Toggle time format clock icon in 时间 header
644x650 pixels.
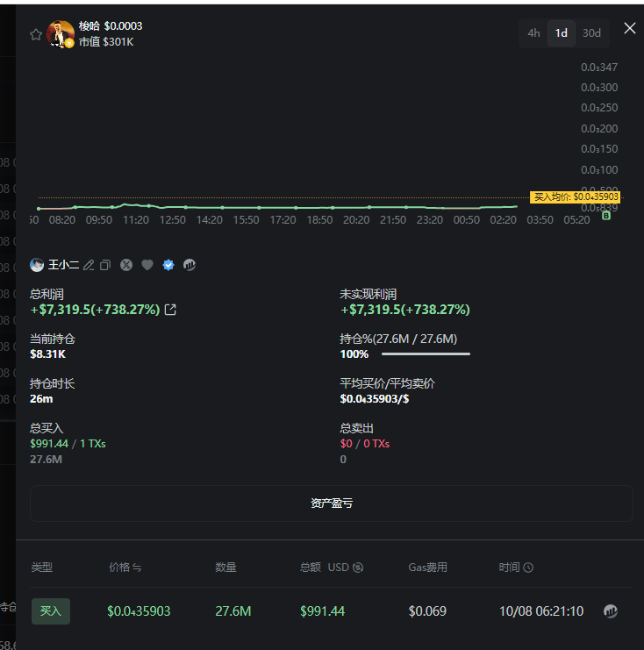[528, 568]
